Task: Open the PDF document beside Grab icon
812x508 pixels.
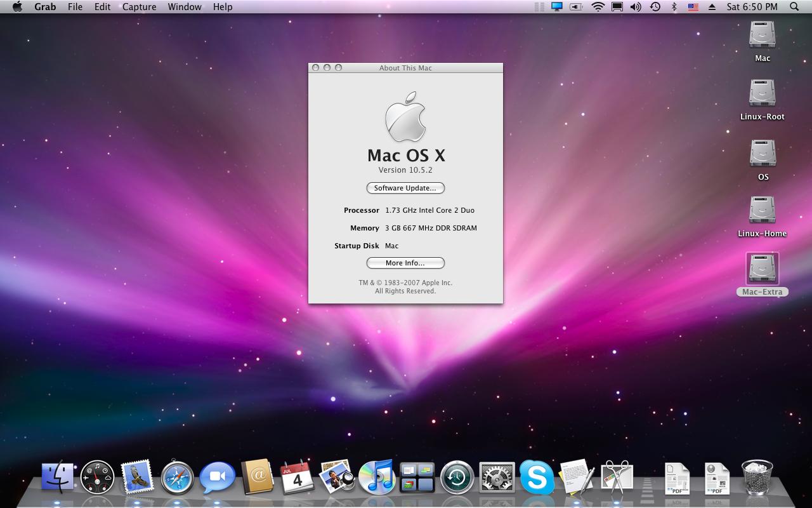Action: (x=677, y=478)
